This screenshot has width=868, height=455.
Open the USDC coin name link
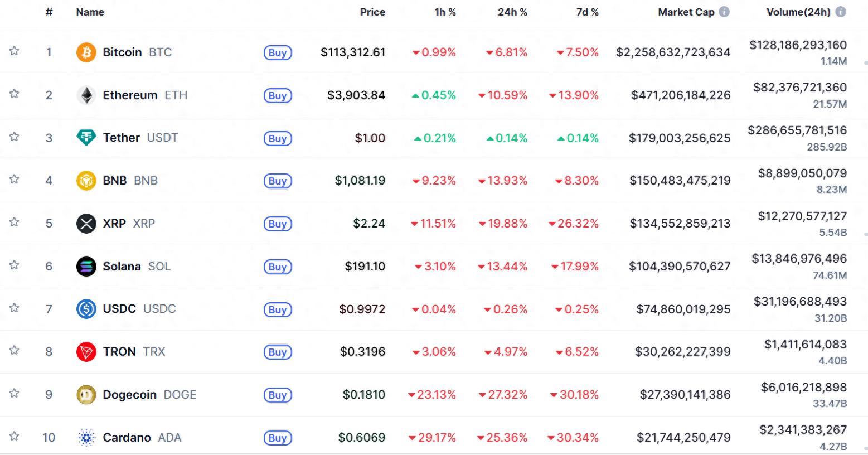pyautogui.click(x=119, y=309)
